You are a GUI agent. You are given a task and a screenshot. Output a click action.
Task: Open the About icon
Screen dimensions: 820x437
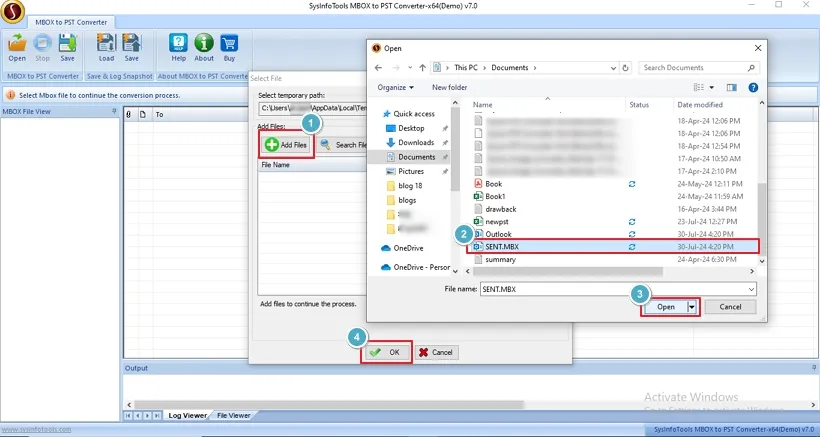204,48
